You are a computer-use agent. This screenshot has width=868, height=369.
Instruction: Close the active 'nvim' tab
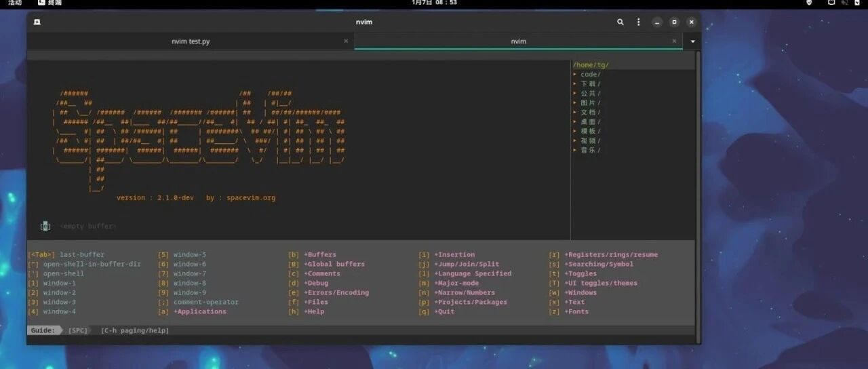(674, 41)
